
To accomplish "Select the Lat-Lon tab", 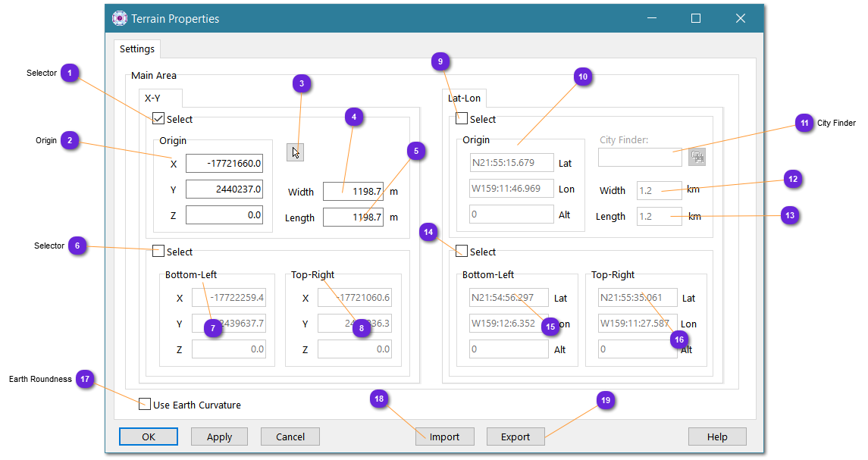I will (x=464, y=98).
